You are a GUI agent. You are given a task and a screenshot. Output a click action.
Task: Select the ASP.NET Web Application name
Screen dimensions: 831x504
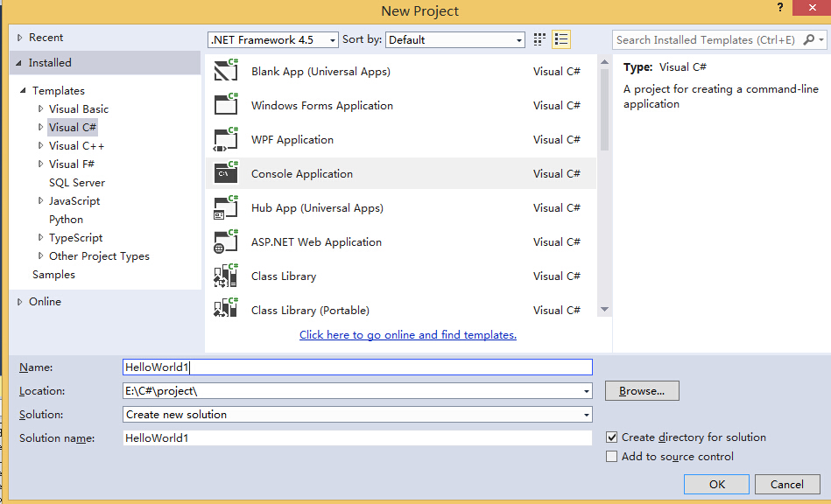point(316,242)
